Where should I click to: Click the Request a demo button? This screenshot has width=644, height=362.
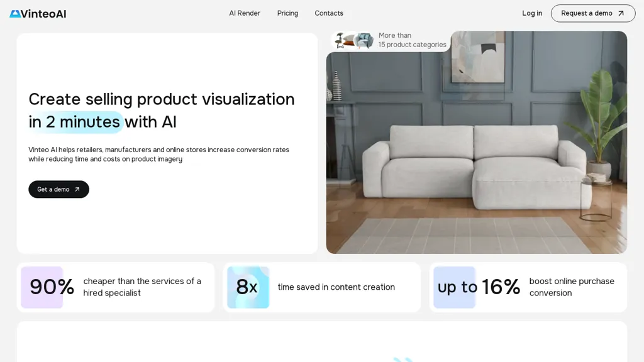point(592,13)
